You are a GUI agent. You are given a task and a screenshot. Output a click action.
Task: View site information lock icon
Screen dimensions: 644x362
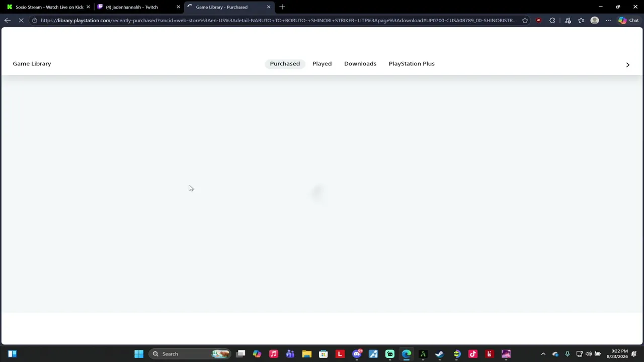click(x=34, y=21)
